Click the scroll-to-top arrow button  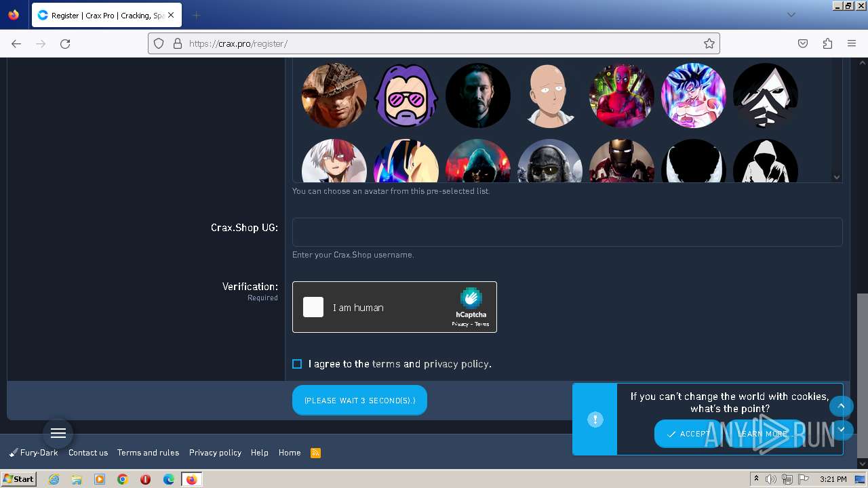tap(841, 406)
